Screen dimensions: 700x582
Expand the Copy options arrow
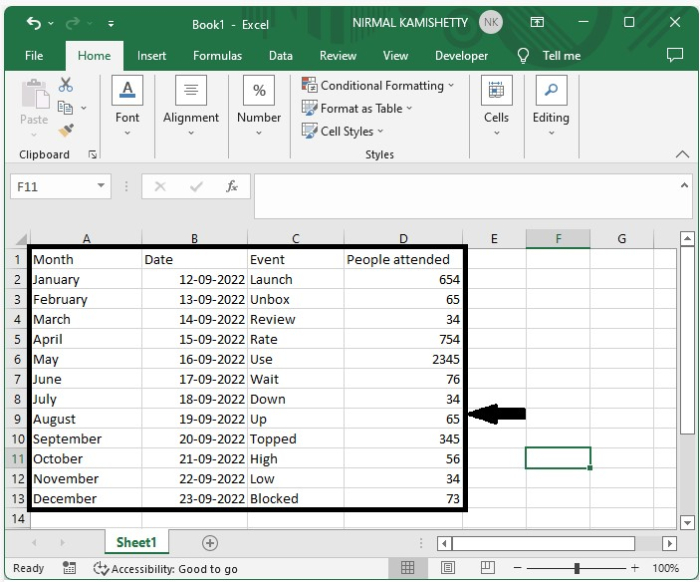coord(83,108)
